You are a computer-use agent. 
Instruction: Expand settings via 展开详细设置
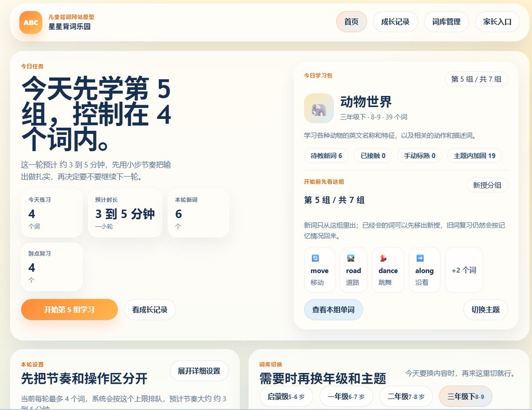[x=199, y=371]
